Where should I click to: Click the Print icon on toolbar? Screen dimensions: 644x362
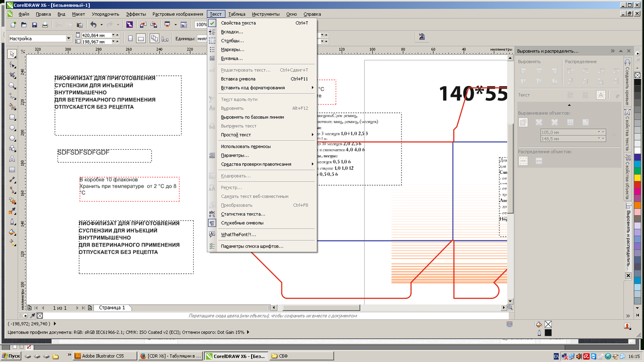click(45, 25)
